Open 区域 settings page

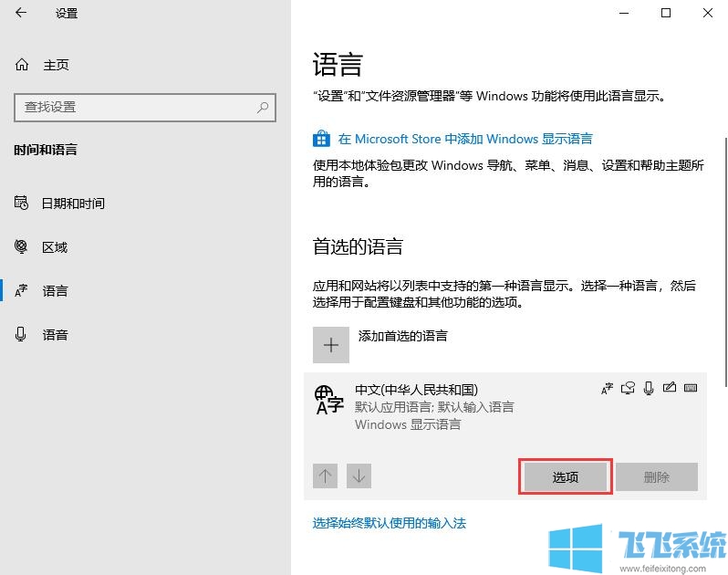pos(55,247)
